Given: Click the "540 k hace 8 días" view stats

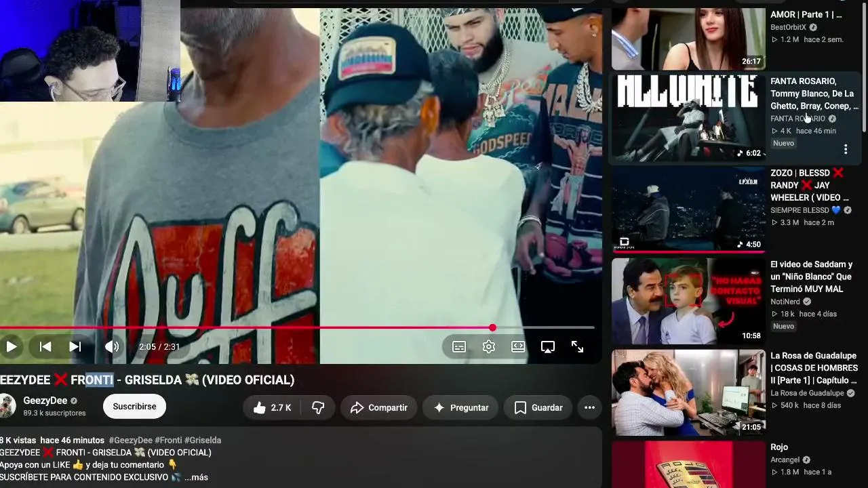Looking at the screenshot, I should tap(806, 405).
